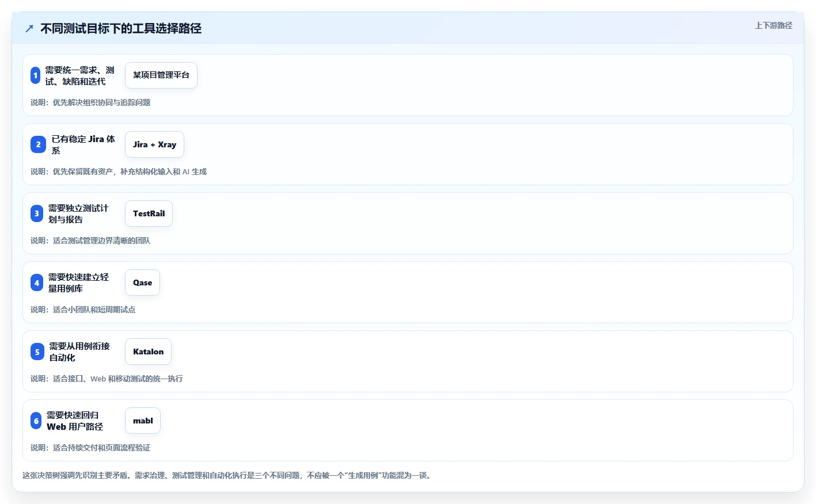The height and width of the screenshot is (504, 816).
Task: Select the Jira + Xray tool chip
Action: point(154,144)
